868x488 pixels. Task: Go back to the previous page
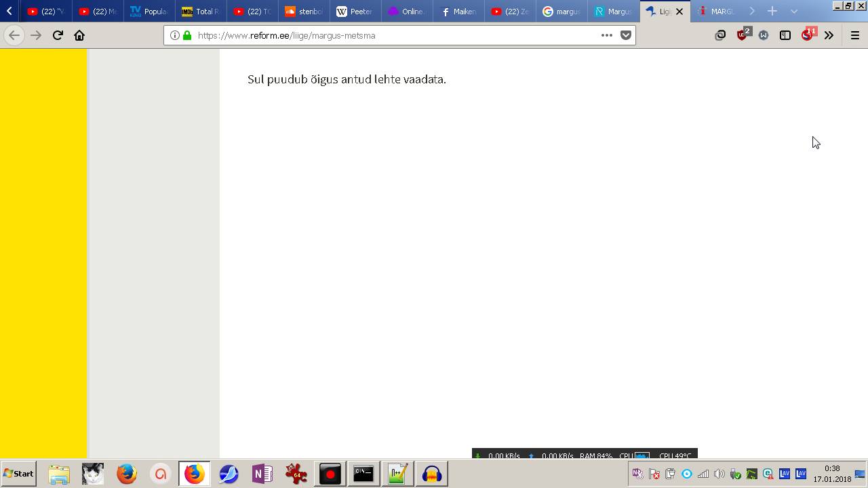[x=14, y=35]
